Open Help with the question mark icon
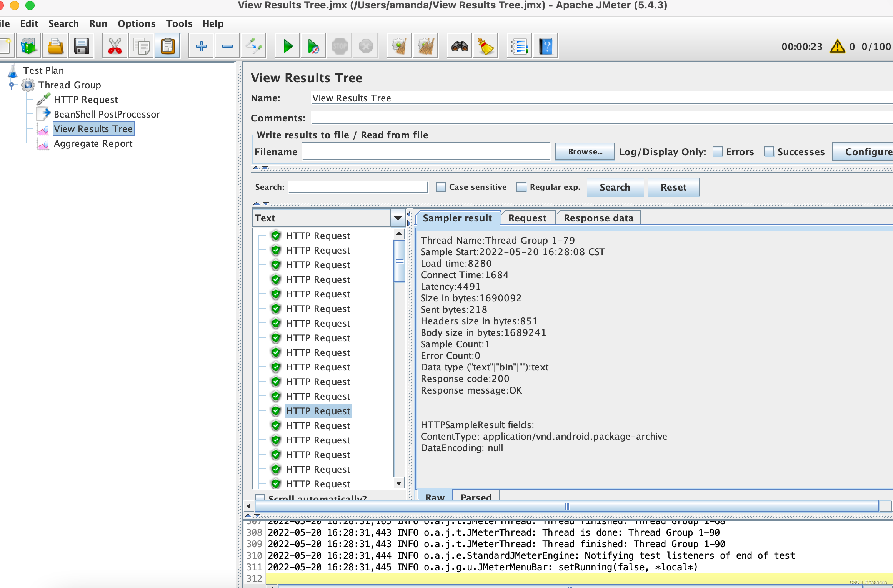893x588 pixels. coord(546,46)
